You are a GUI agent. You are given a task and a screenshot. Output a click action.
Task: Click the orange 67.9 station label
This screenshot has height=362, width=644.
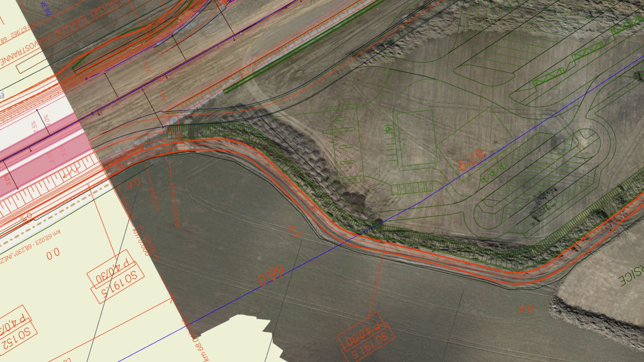(x=470, y=160)
